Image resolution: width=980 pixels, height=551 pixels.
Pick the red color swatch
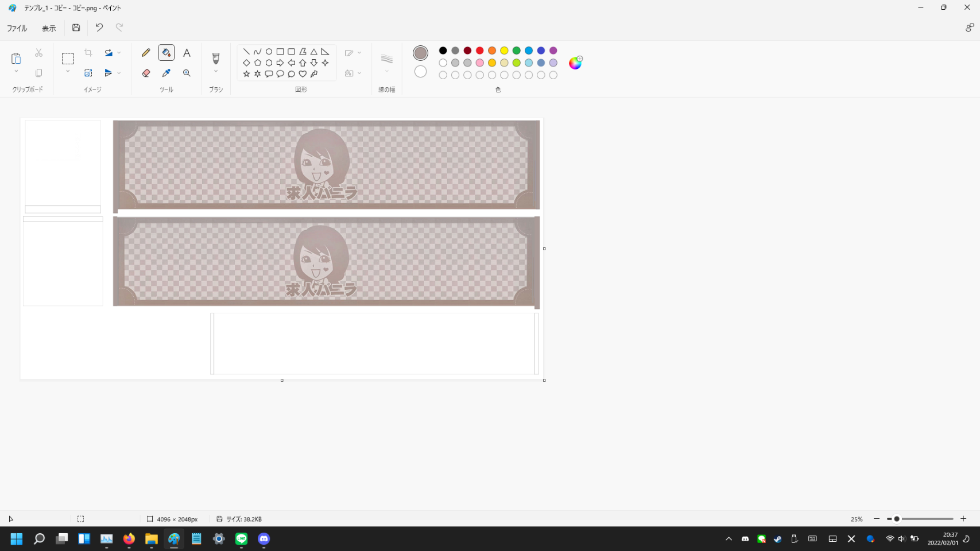coord(479,51)
